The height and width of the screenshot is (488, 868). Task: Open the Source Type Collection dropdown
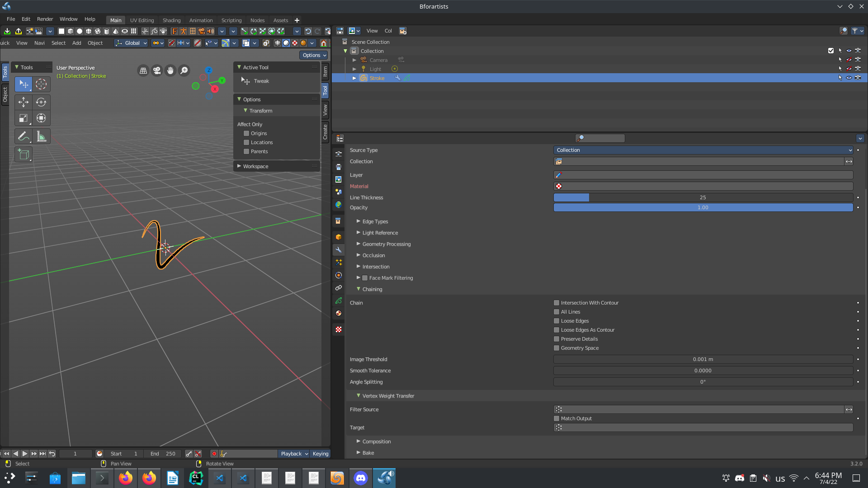(703, 150)
